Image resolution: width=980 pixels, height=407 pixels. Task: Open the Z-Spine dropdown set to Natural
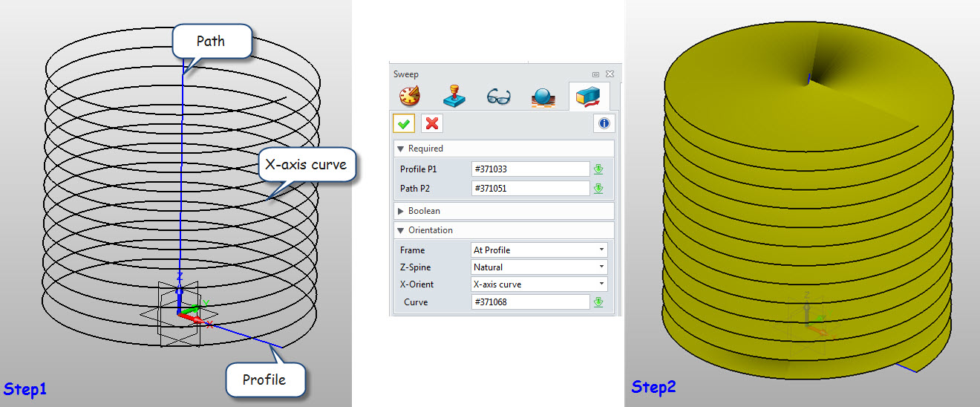[539, 267]
